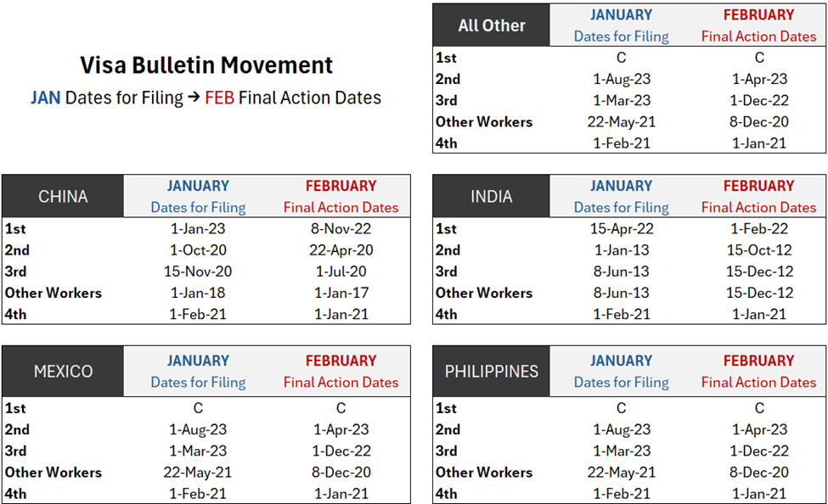The height and width of the screenshot is (504, 828).
Task: Click India's 2nd preference date 1-Jan-13
Action: pyautogui.click(x=621, y=250)
